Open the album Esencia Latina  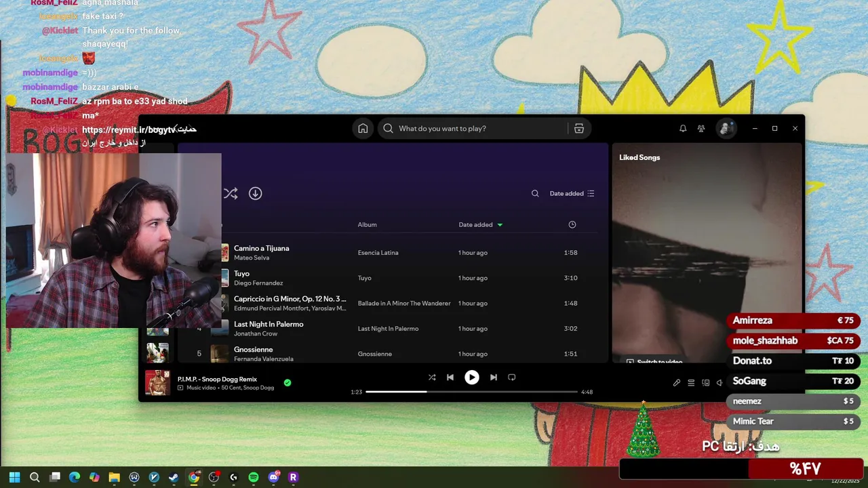[378, 253]
